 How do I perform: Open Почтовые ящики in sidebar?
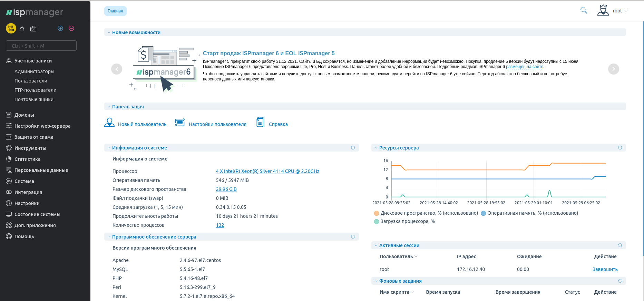(x=34, y=99)
